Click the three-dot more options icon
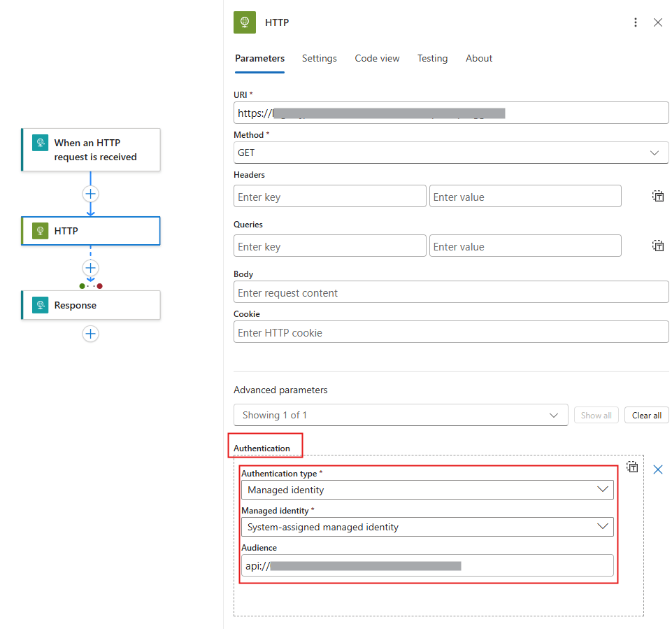The image size is (672, 629). coord(635,22)
